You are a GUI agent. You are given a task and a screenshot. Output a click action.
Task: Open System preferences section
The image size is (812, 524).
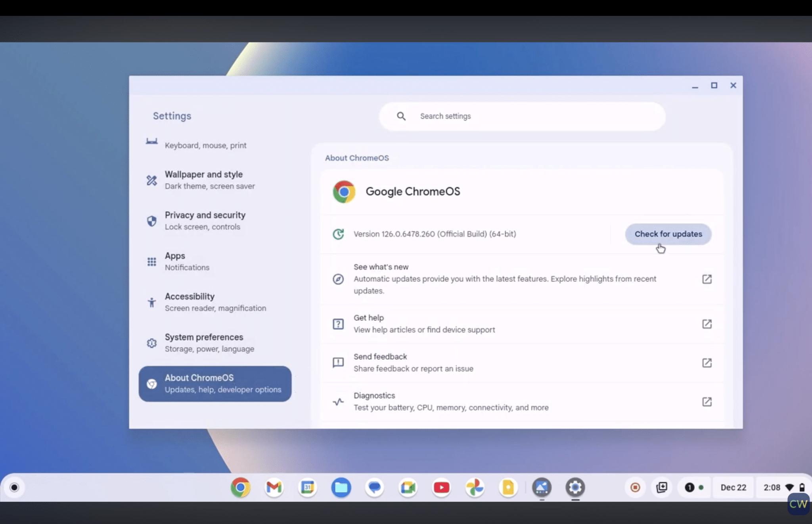[215, 343]
